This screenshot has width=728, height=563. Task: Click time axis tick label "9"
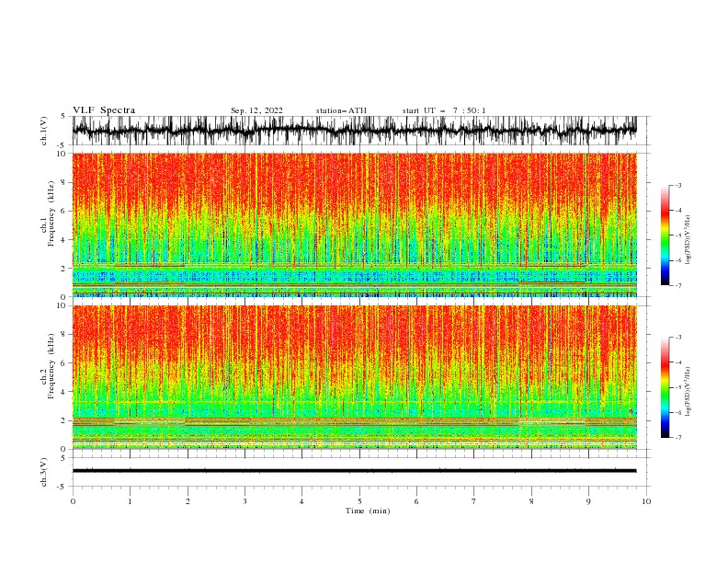588,501
